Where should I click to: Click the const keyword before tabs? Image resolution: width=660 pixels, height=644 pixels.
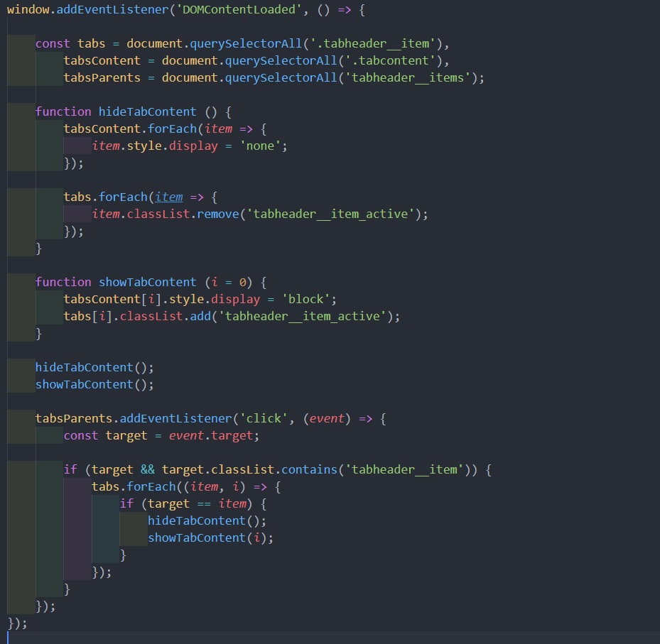(x=53, y=44)
